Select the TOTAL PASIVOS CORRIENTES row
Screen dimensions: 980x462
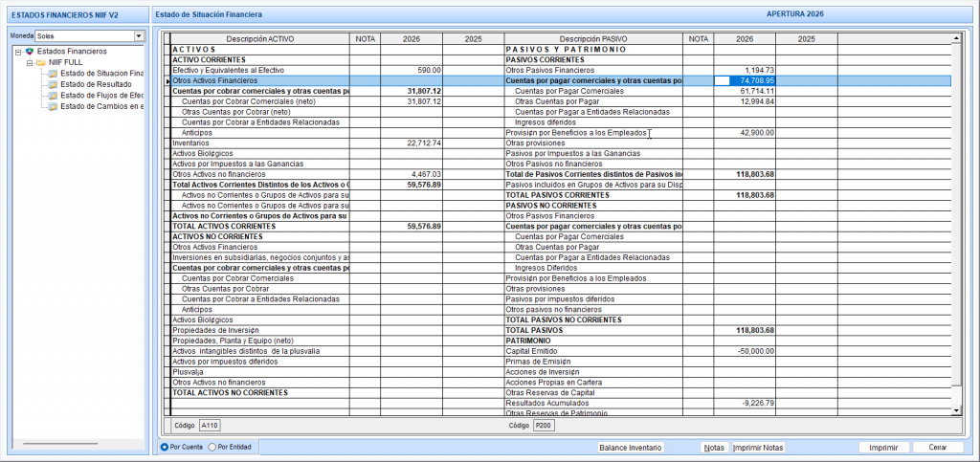(x=593, y=195)
